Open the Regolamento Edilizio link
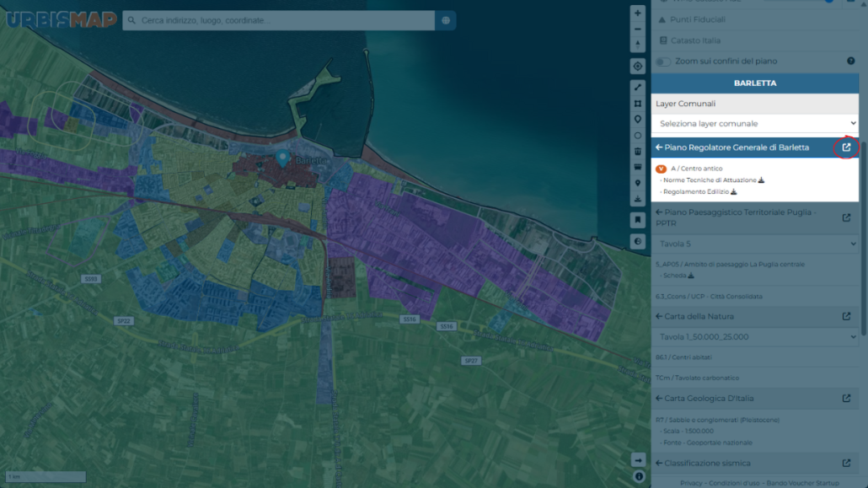This screenshot has height=488, width=868. point(696,191)
